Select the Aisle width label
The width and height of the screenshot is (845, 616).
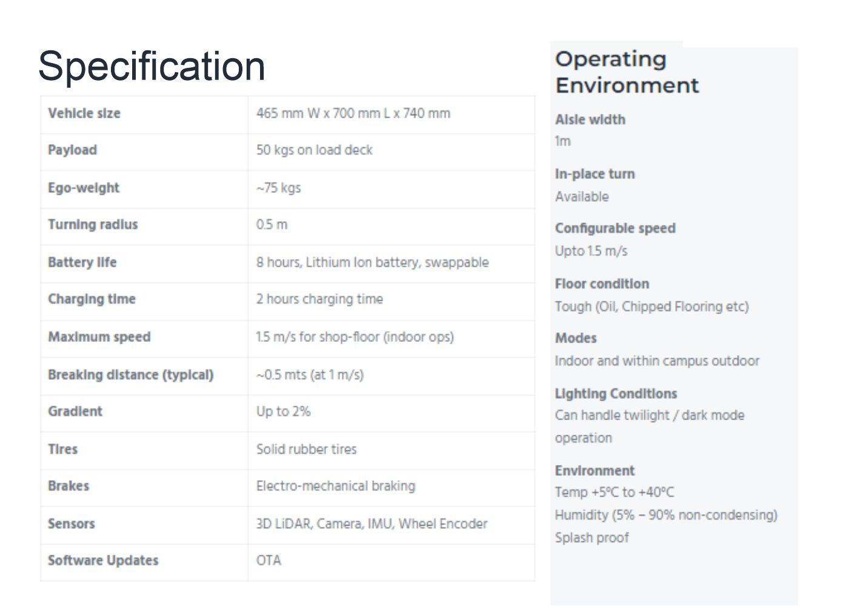[590, 120]
